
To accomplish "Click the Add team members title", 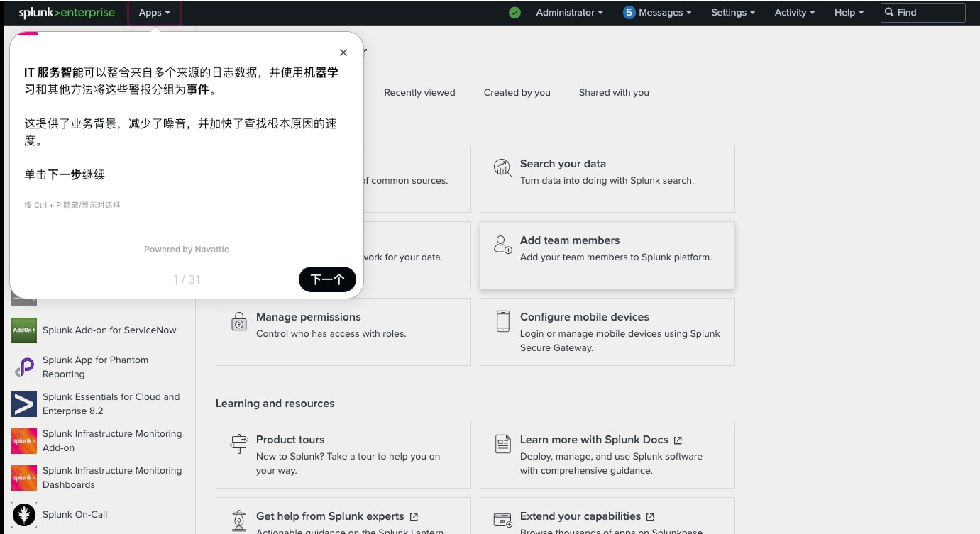I will pyautogui.click(x=570, y=240).
